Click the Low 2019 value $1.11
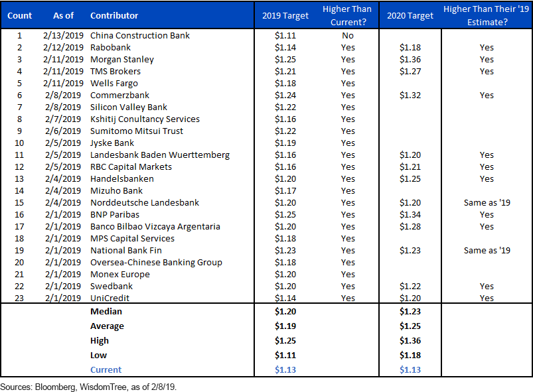The height and width of the screenshot is (392, 533). (x=285, y=356)
